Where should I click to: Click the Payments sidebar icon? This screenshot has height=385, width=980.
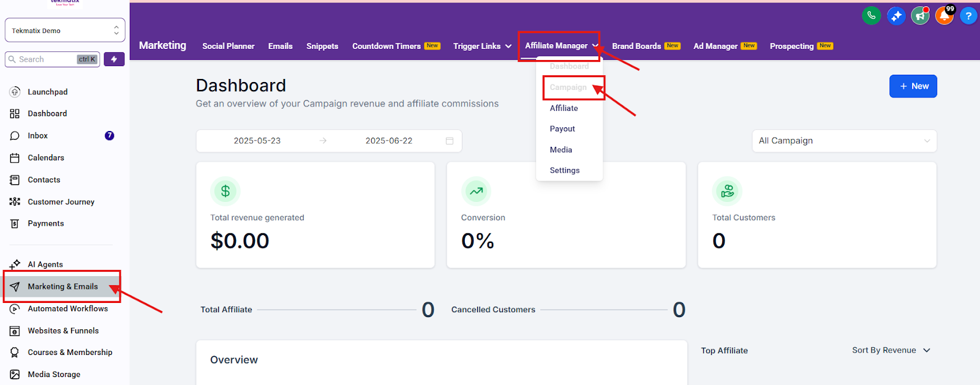[15, 224]
